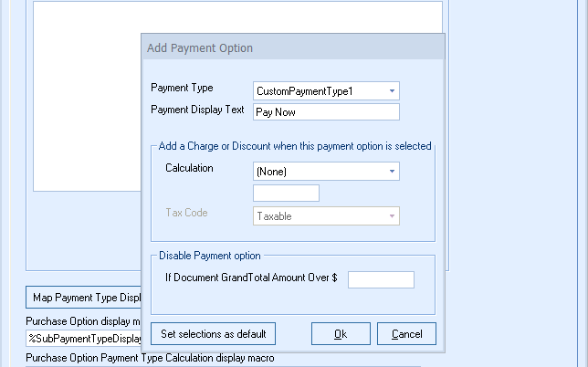588x367 pixels.
Task: Cancel the Add Payment Option dialog
Action: [406, 334]
